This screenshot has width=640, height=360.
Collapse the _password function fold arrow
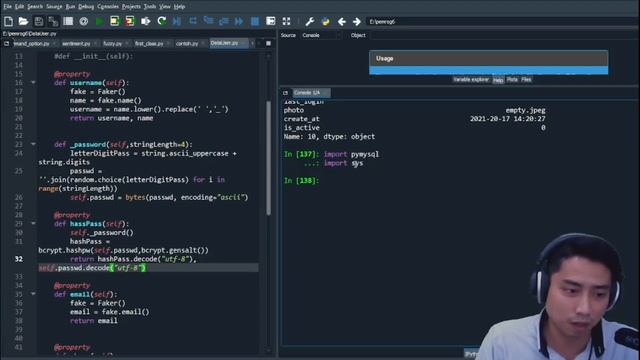33,144
